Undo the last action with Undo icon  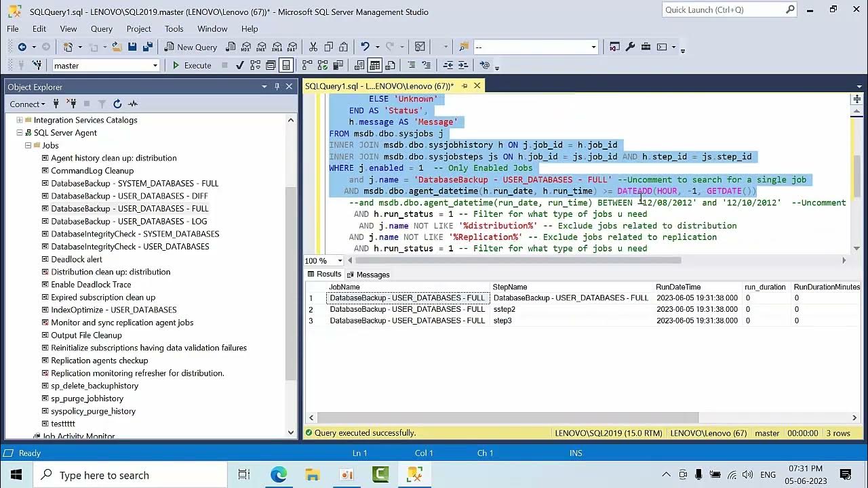pyautogui.click(x=365, y=47)
